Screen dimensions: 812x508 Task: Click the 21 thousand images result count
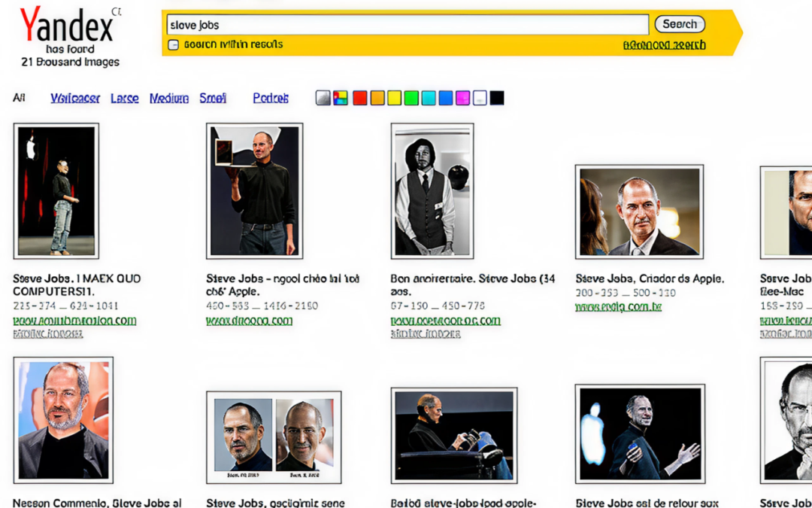[x=70, y=62]
